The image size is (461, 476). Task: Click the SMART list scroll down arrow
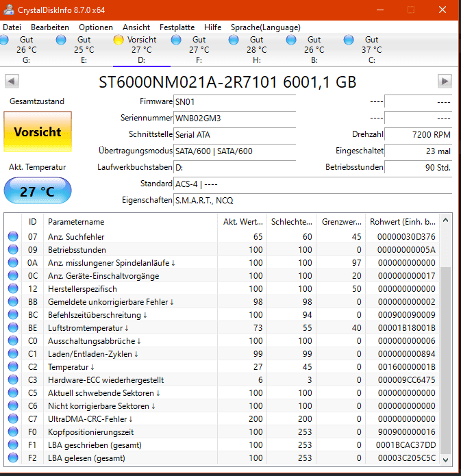pos(445,460)
